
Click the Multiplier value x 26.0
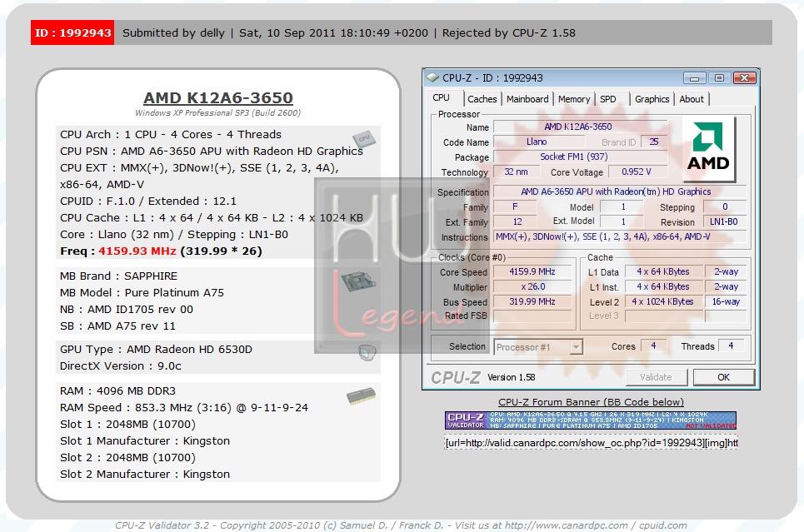(532, 286)
